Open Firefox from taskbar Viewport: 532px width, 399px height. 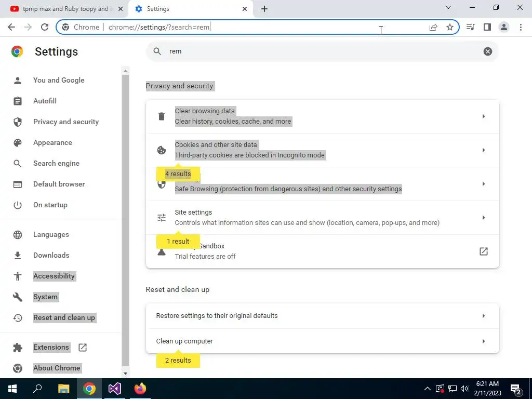click(140, 389)
